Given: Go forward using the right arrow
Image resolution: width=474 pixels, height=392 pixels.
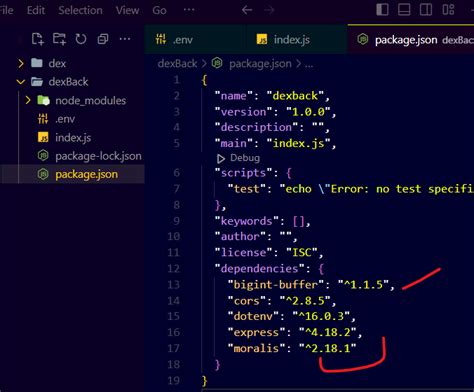Looking at the screenshot, I should (269, 10).
